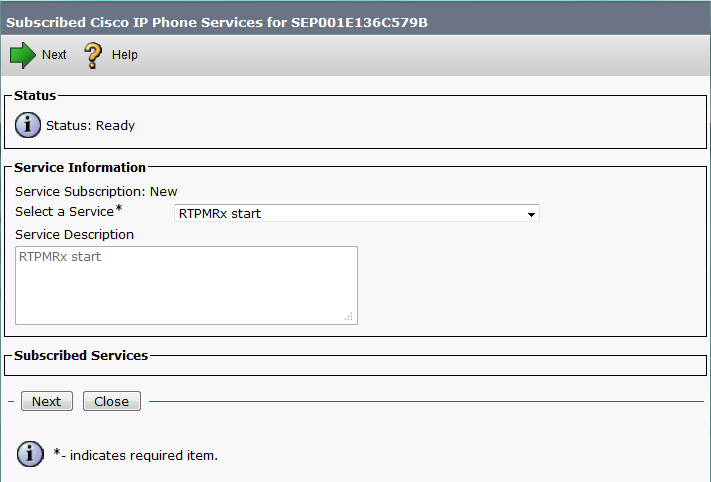
Task: Click the Service Subscription: New text
Action: click(96, 191)
